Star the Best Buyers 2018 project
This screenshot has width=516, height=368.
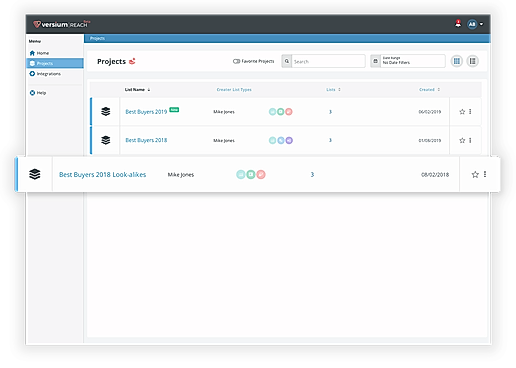(462, 140)
